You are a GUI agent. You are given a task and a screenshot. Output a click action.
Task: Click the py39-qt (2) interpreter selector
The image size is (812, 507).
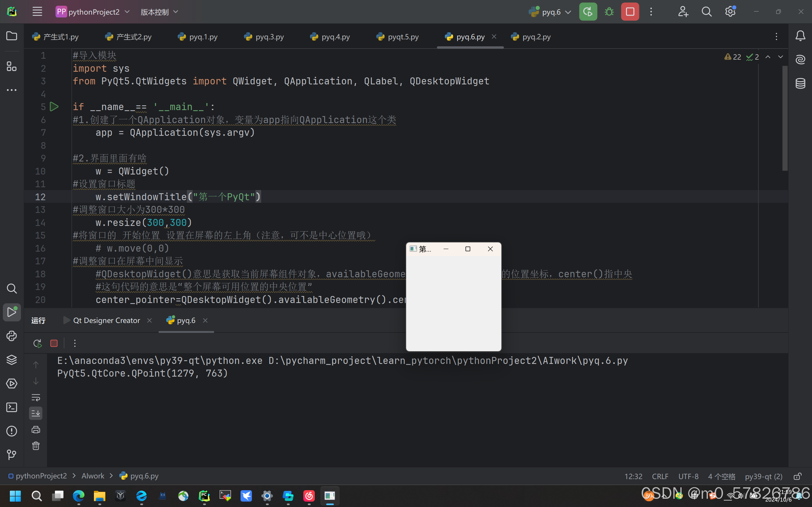(x=763, y=476)
